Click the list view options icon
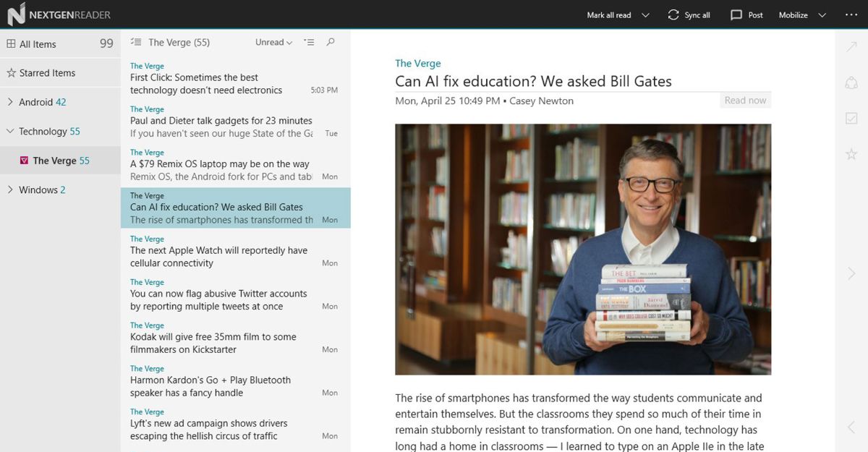The height and width of the screenshot is (452, 868). (309, 43)
